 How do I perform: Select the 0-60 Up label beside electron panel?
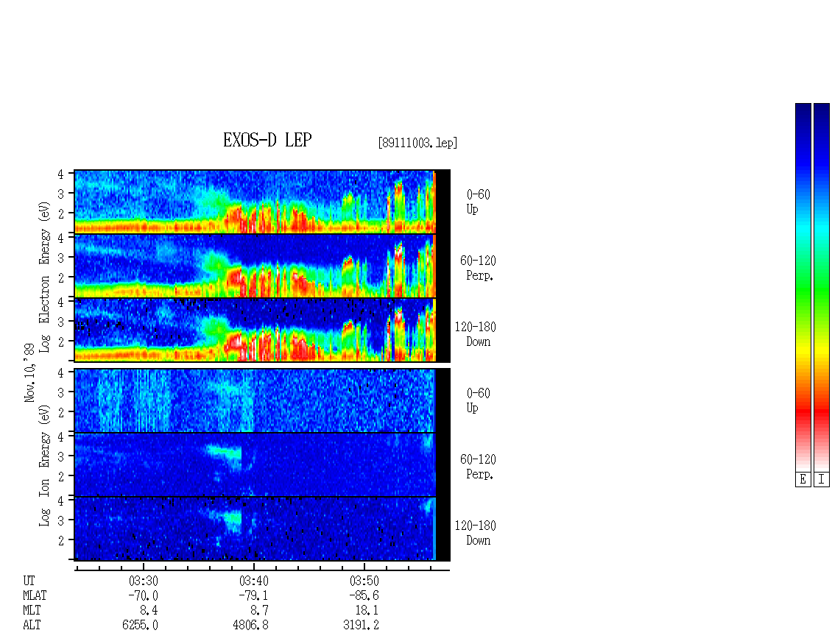(478, 202)
